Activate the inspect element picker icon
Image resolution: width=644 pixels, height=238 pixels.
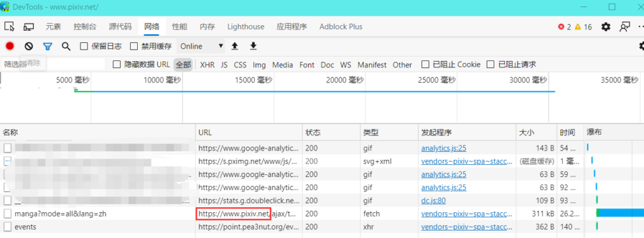point(9,26)
